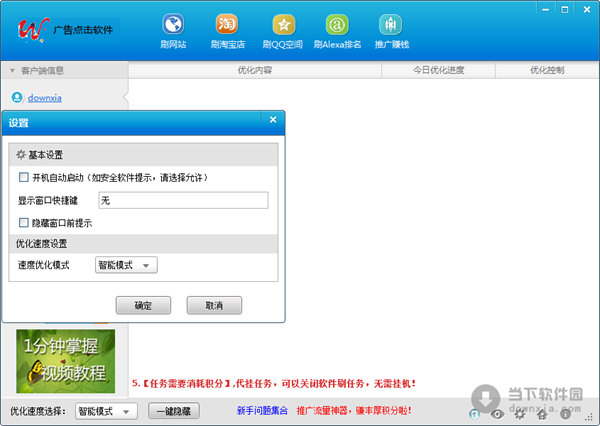Screen dimensions: 600x426
Task: Select the 刷QQ空间 star icon
Action: [x=283, y=25]
